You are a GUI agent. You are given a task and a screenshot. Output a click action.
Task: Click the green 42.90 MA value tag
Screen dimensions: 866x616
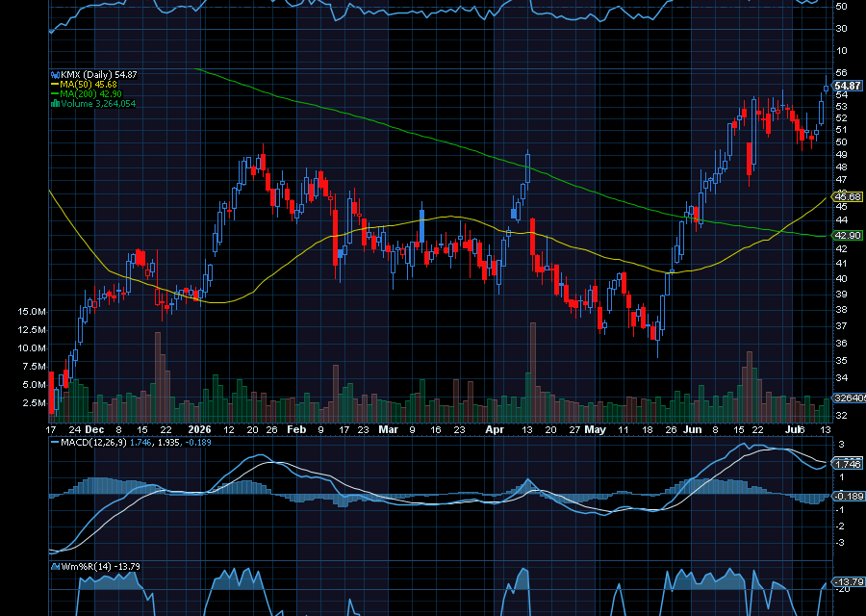(x=847, y=236)
